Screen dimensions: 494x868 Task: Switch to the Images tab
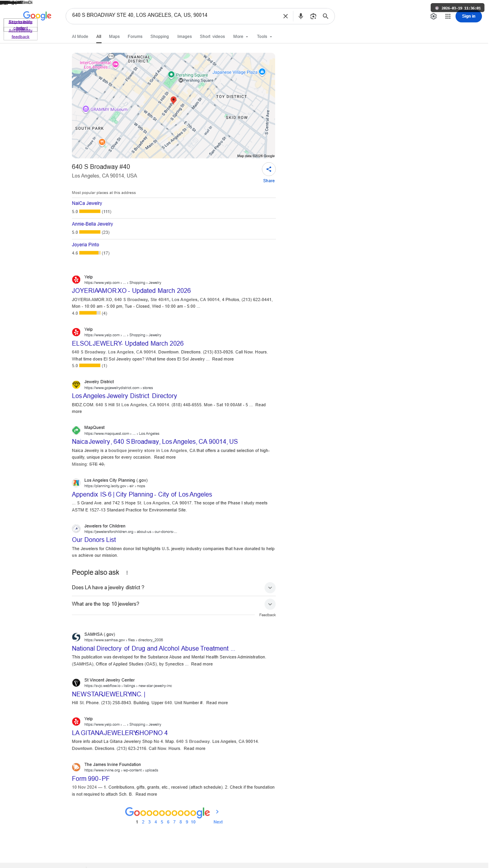[x=184, y=36]
